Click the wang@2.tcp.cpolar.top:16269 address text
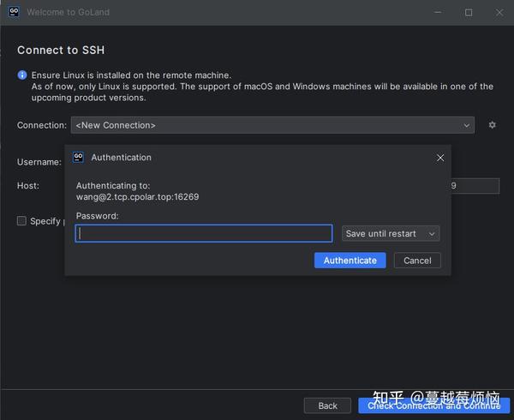 137,196
